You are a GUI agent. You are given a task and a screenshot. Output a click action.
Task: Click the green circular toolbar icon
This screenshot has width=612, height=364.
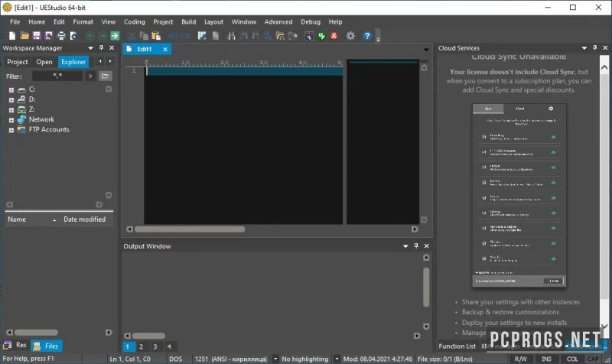coord(321,36)
